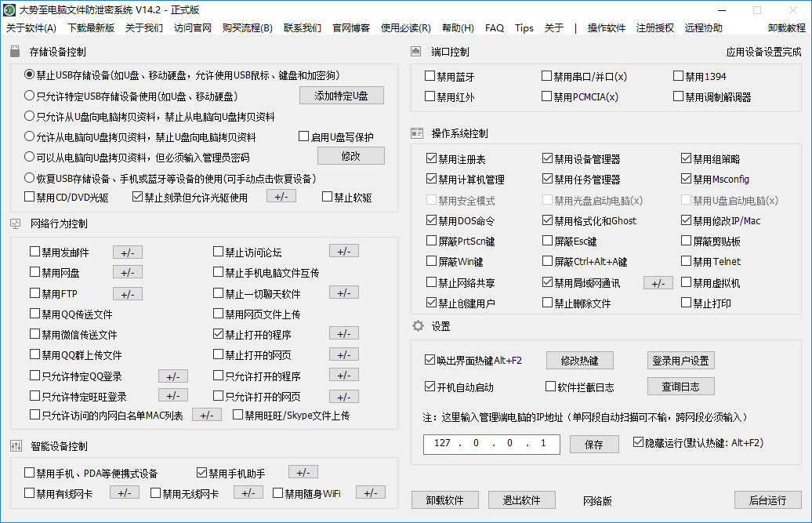812x523 pixels.
Task: Click the 操作系统控制 section icon
Action: pos(416,133)
